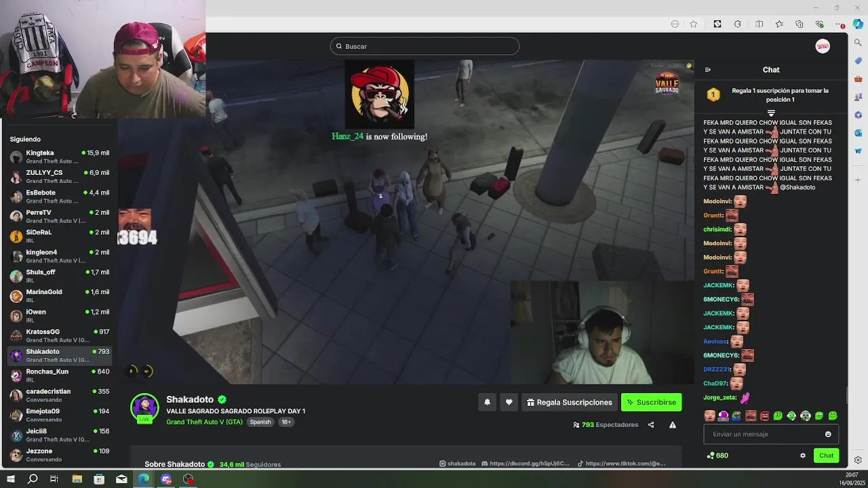Click the Grand Theft Auto V (GTA) category link
868x488 pixels.
click(x=204, y=422)
